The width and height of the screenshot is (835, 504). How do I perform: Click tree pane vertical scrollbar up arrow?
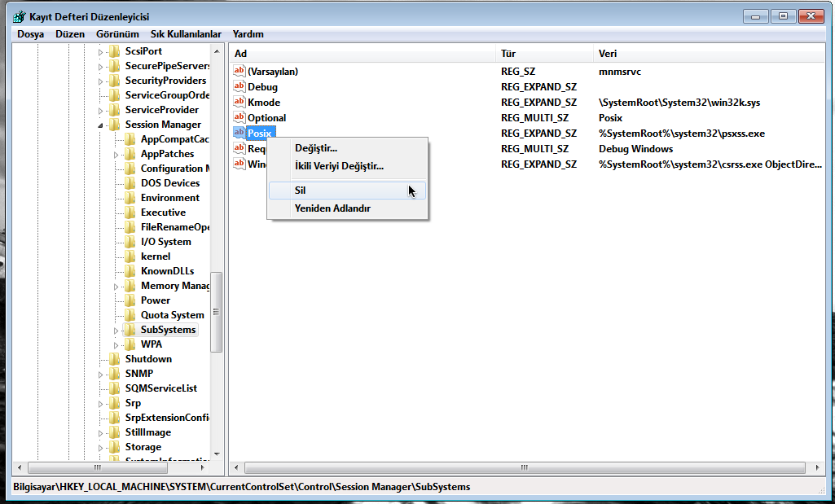[x=217, y=51]
